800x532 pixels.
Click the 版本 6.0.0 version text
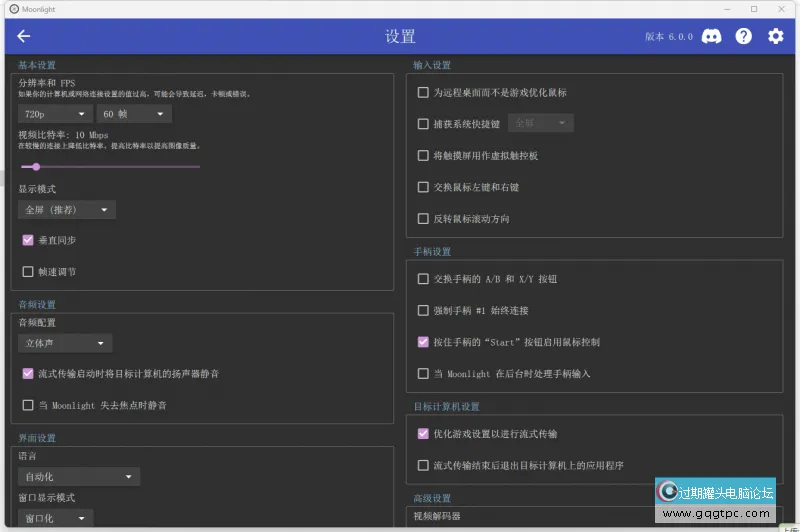(669, 37)
